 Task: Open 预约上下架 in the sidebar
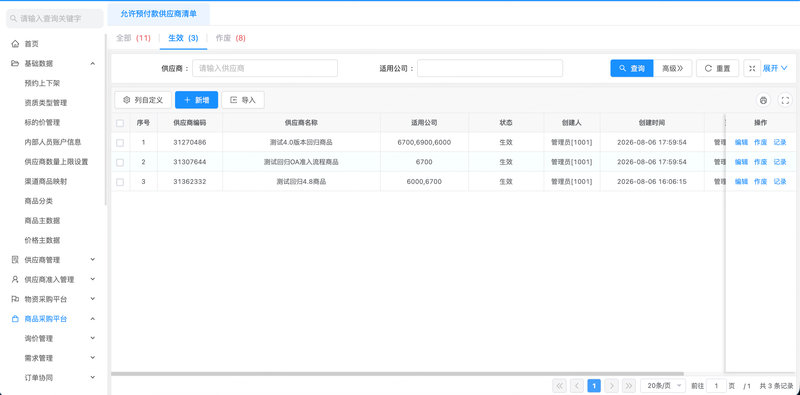click(42, 83)
